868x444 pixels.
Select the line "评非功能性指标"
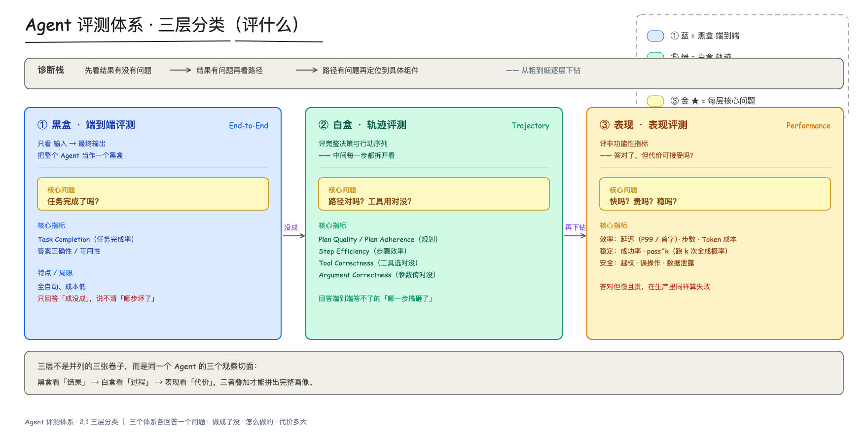(624, 144)
